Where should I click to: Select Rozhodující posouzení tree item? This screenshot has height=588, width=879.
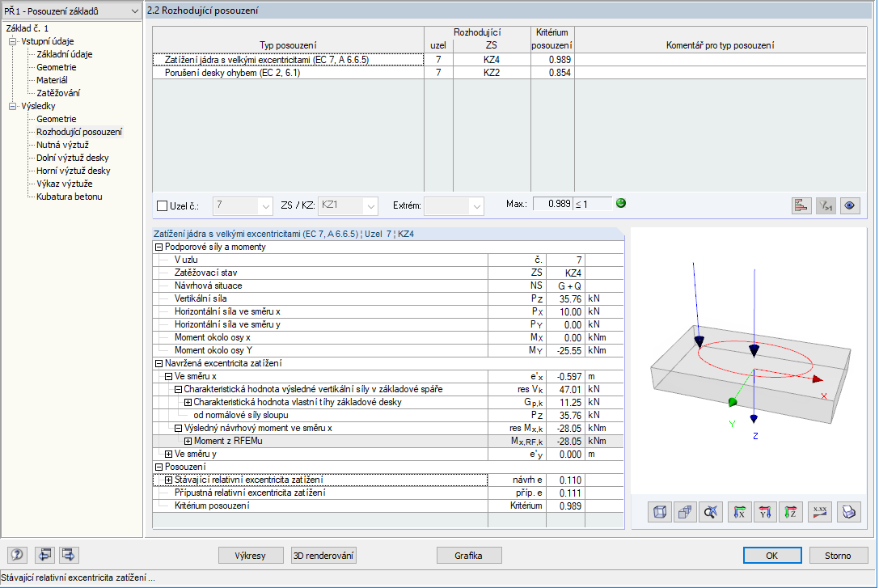tap(79, 132)
